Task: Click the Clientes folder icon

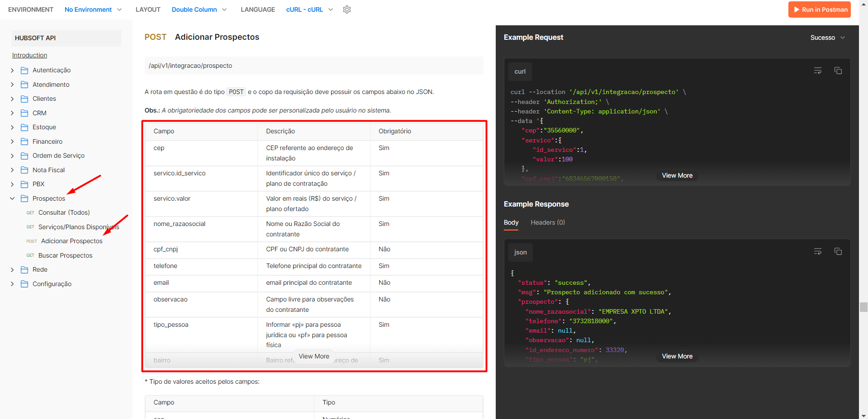Action: click(24, 99)
